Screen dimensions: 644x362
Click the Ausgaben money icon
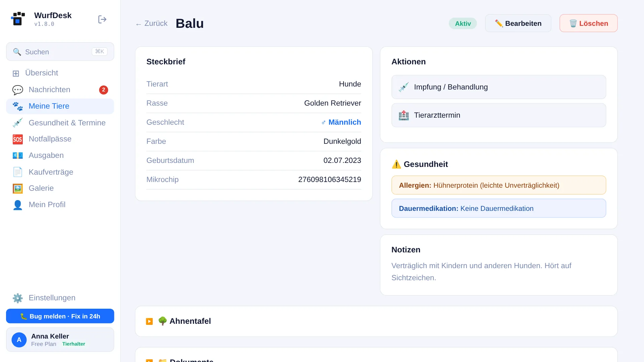17,156
